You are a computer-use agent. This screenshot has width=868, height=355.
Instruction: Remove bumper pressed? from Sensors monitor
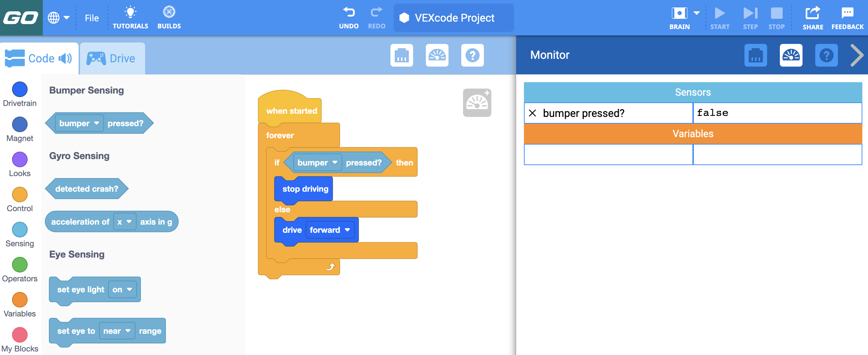point(533,113)
